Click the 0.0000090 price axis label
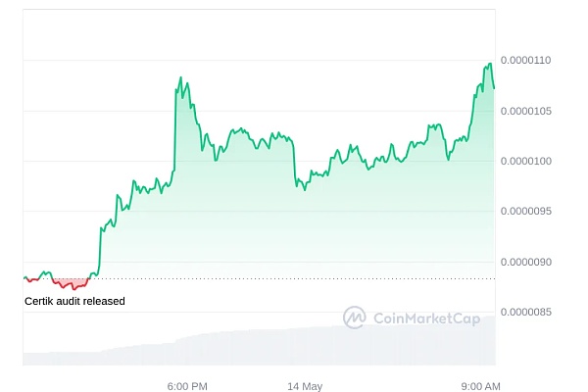The height and width of the screenshot is (392, 588). 526,262
